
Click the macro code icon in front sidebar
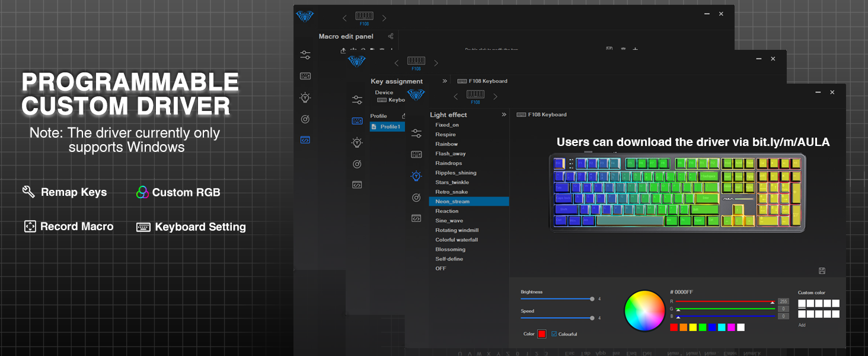pyautogui.click(x=416, y=218)
